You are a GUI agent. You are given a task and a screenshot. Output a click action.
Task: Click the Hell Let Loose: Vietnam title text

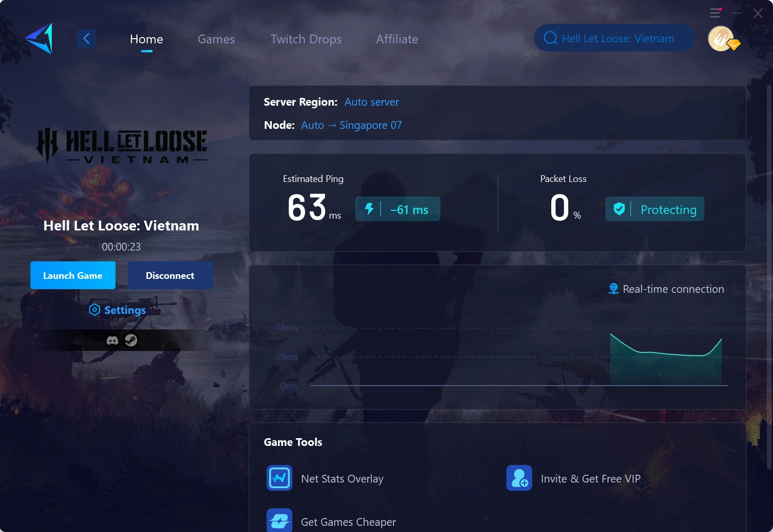coord(121,226)
